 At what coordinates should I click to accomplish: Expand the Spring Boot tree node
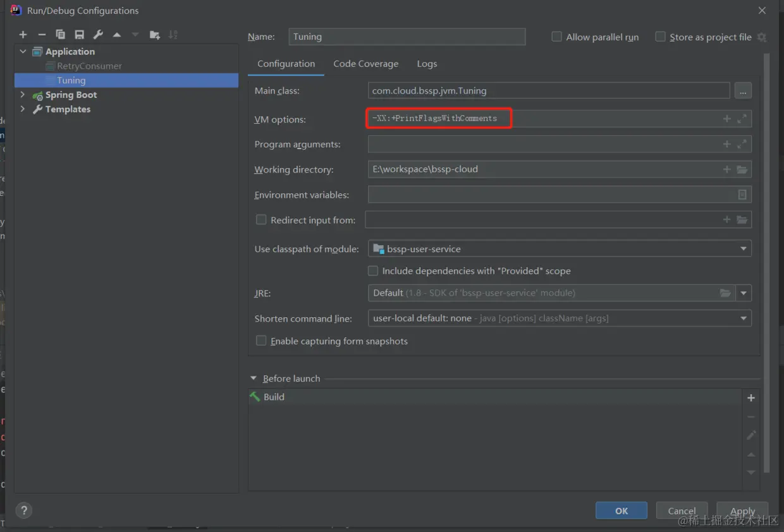coord(23,95)
